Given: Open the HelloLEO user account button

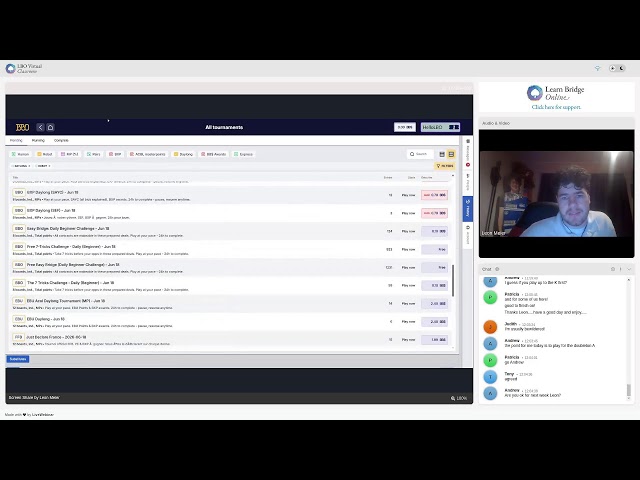Looking at the screenshot, I should pyautogui.click(x=440, y=127).
